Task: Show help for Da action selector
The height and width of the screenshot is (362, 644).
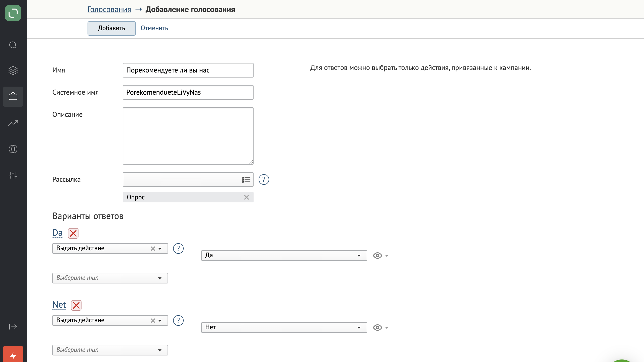Action: tap(178, 248)
